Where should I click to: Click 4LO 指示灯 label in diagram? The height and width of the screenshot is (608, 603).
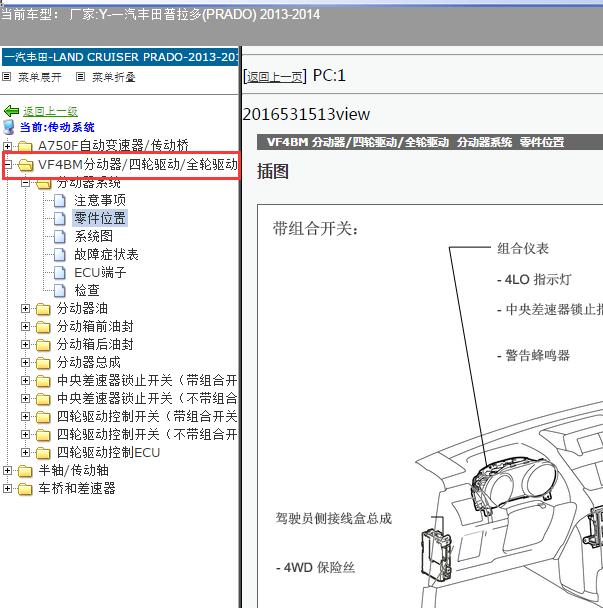[x=534, y=280]
